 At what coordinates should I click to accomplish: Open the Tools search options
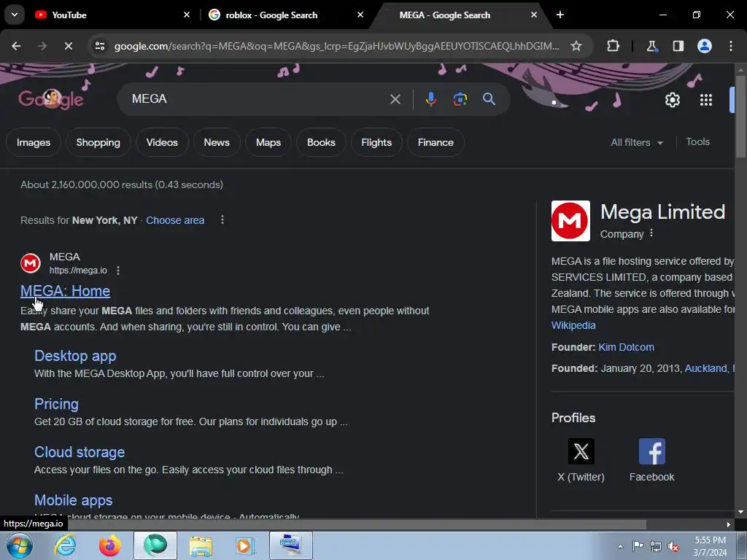pos(697,142)
